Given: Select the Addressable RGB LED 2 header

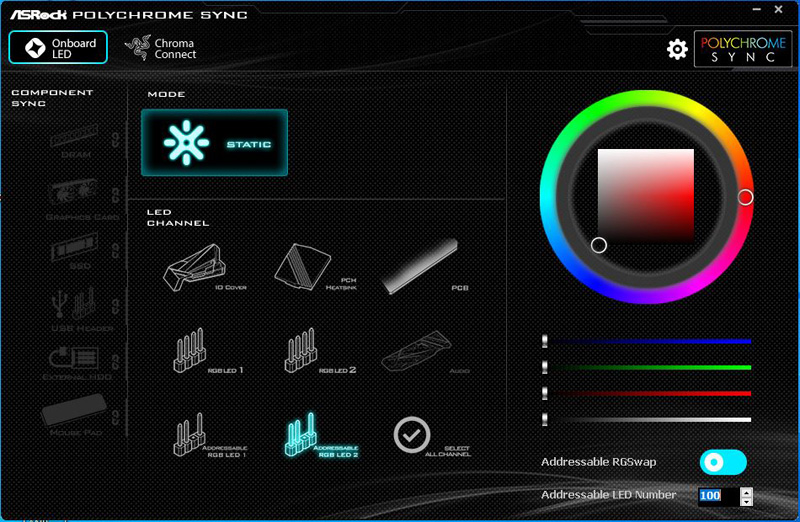Looking at the screenshot, I should click(320, 435).
